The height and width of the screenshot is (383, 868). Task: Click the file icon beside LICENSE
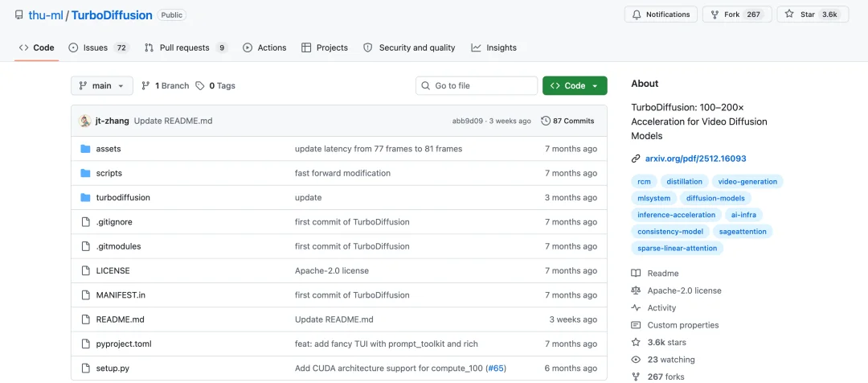click(85, 270)
